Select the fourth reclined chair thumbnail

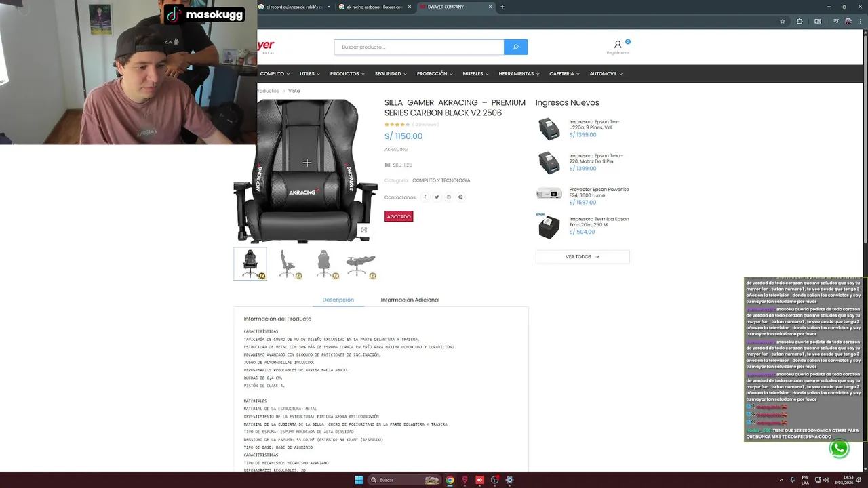coord(361,264)
